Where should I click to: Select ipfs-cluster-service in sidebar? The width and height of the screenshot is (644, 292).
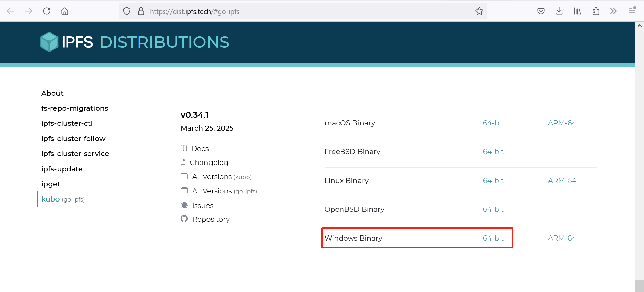[75, 154]
